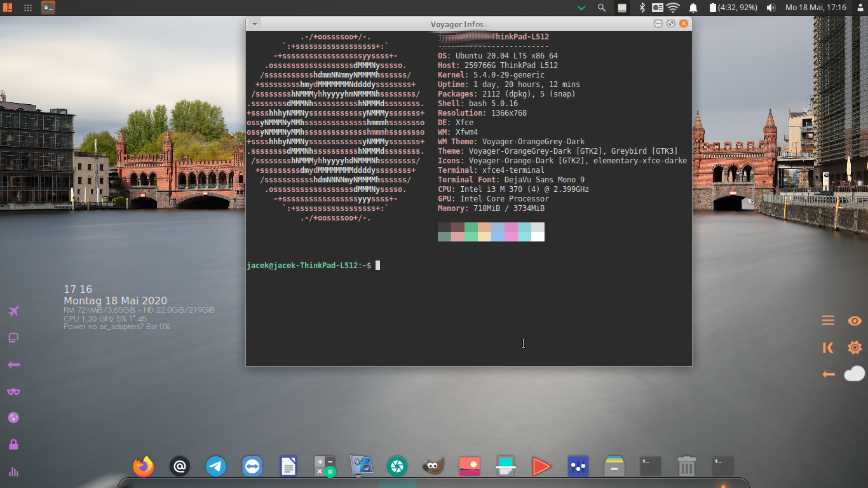This screenshot has height=488, width=868.
Task: Open the pink image viewer dock icon
Action: (470, 466)
